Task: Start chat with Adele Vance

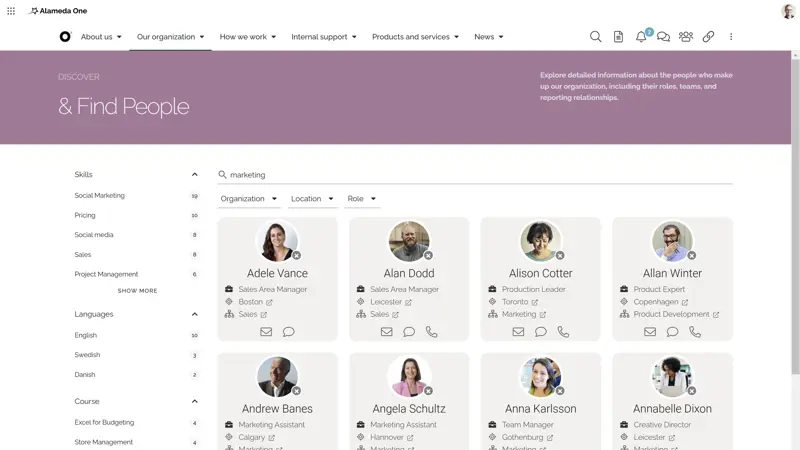Action: (289, 332)
